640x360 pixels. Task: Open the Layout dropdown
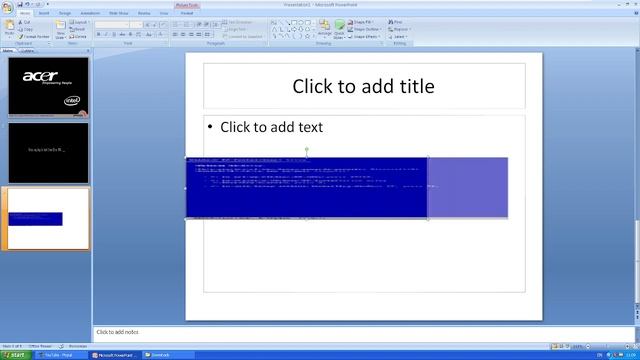pyautogui.click(x=79, y=22)
